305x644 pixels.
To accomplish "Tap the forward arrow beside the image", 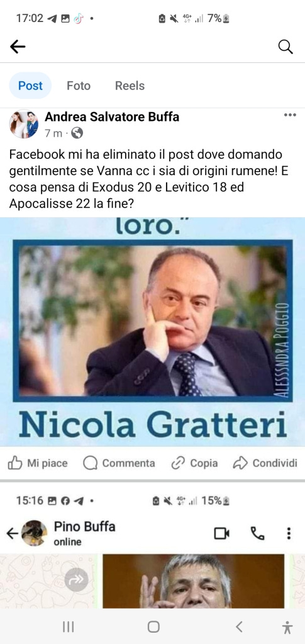I will pos(77,580).
